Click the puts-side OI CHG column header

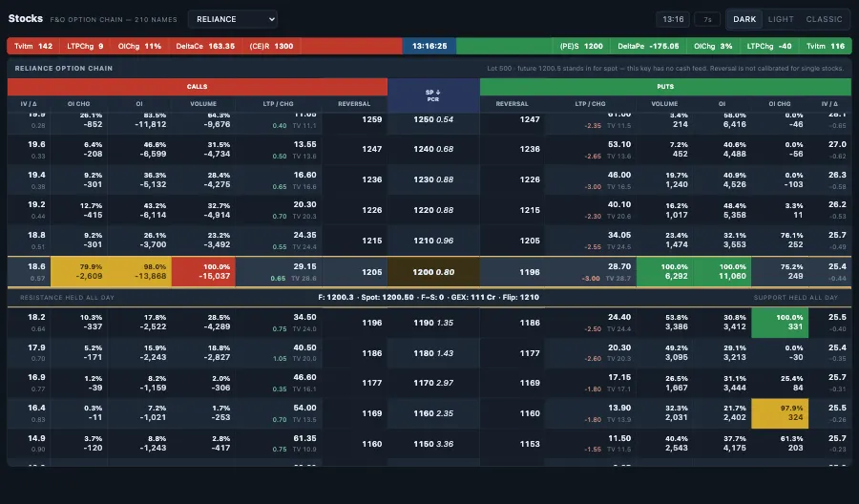click(x=780, y=103)
